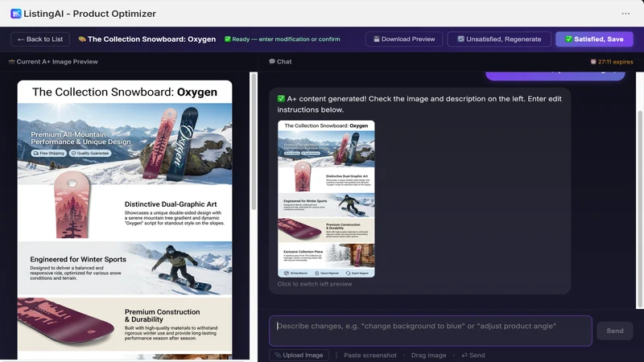The width and height of the screenshot is (644, 362).
Task: Click the Quality Guarantee badge in the preview
Action: point(90,153)
